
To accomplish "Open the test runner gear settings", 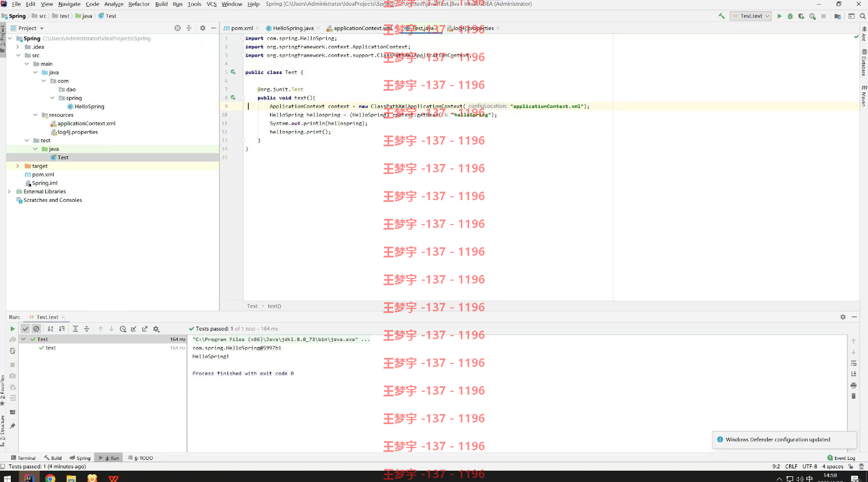I will (x=156, y=329).
